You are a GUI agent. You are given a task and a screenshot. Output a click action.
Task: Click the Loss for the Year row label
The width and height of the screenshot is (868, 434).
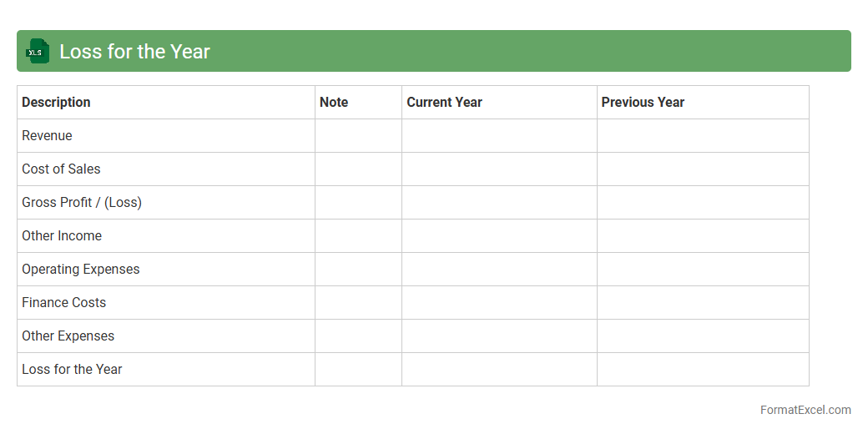tap(72, 369)
